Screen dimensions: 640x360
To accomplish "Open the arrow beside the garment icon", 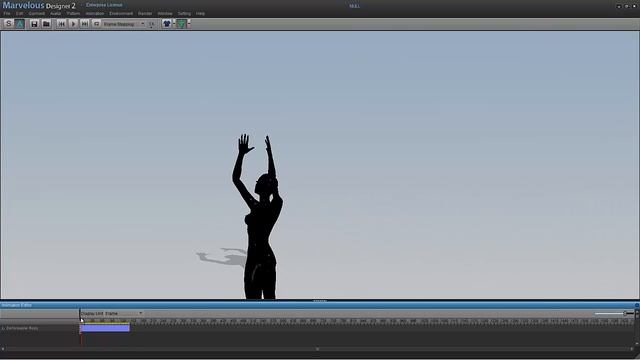I will 174,24.
